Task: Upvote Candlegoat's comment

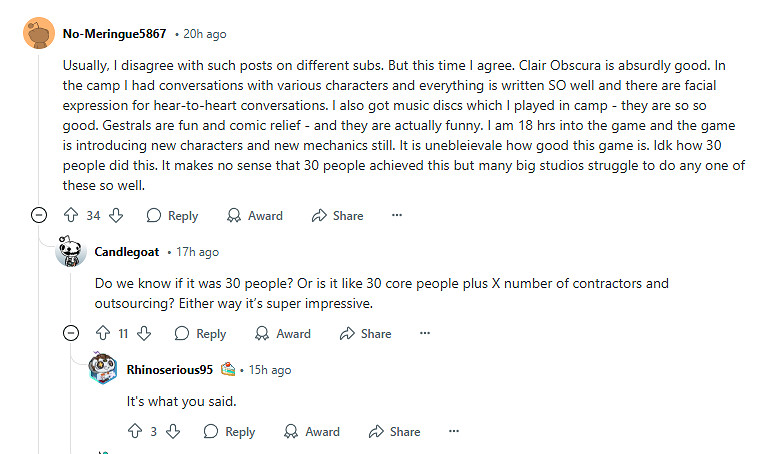Action: coord(103,334)
